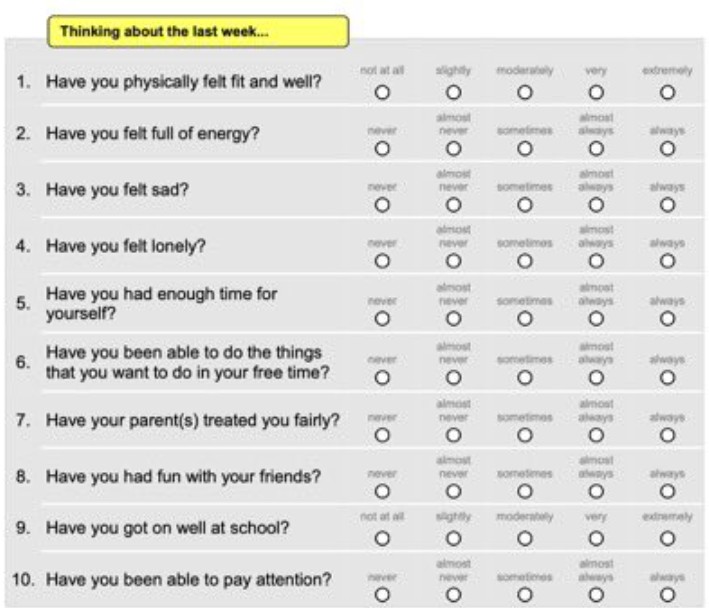This screenshot has width=709, height=608.
Task: Mark 'moderately' for physically fit and well
Action: 525,92
